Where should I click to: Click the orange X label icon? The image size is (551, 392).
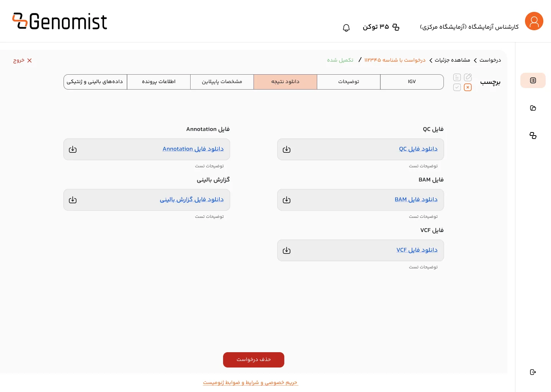pyautogui.click(x=468, y=87)
